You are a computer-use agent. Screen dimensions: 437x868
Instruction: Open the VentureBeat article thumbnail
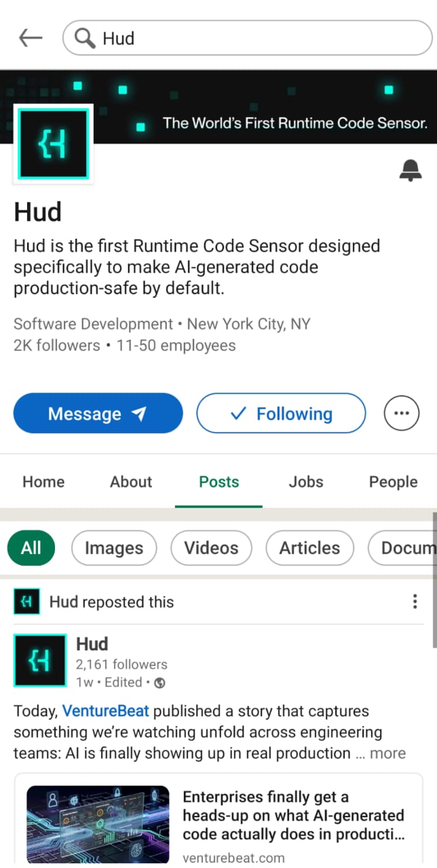pos(98,825)
